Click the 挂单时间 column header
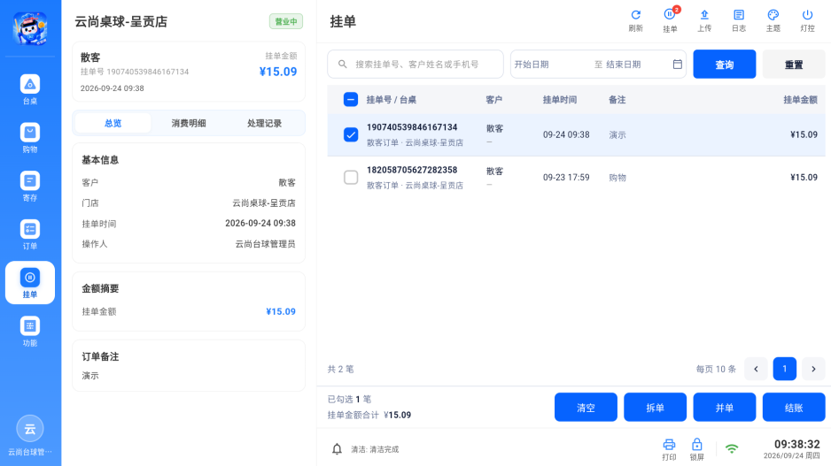 (x=560, y=100)
